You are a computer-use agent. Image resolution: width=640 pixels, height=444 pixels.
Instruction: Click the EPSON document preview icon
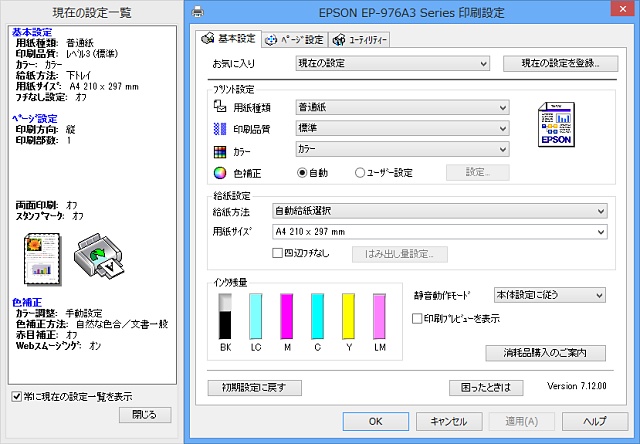[556, 124]
